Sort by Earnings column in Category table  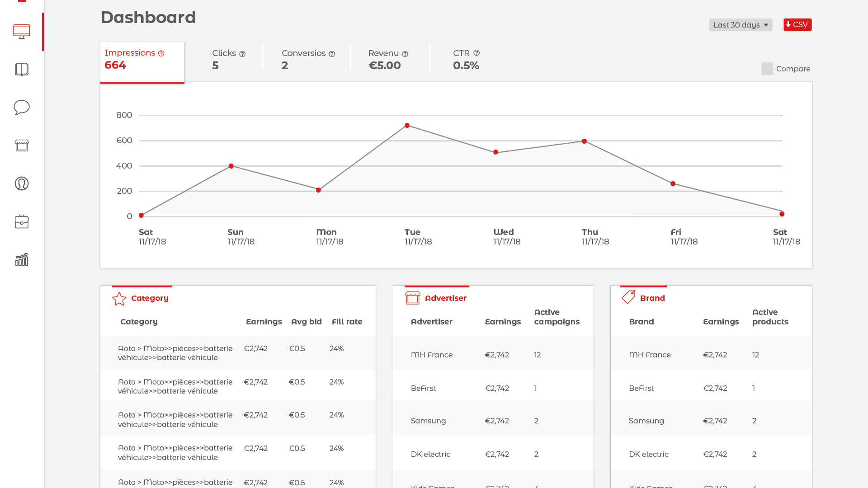(x=264, y=322)
